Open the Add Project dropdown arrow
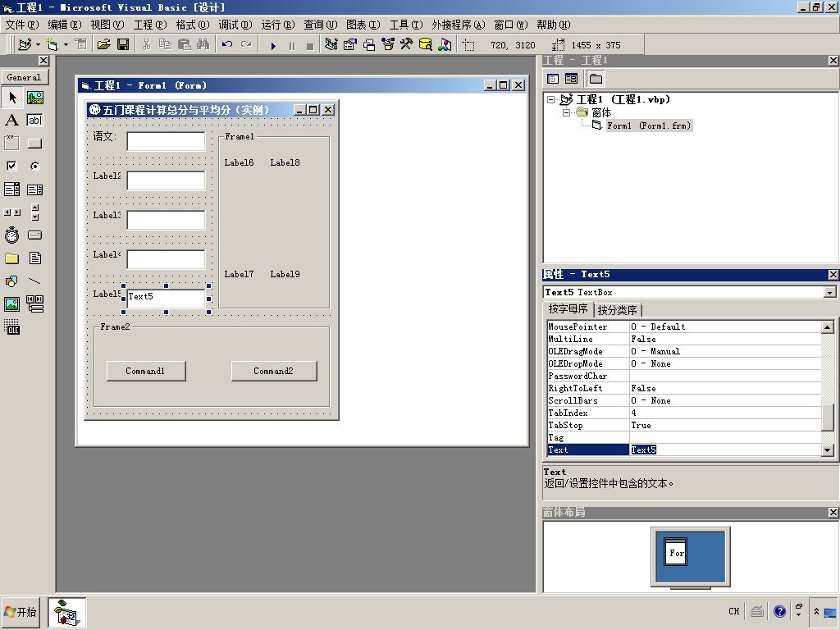 (38, 44)
